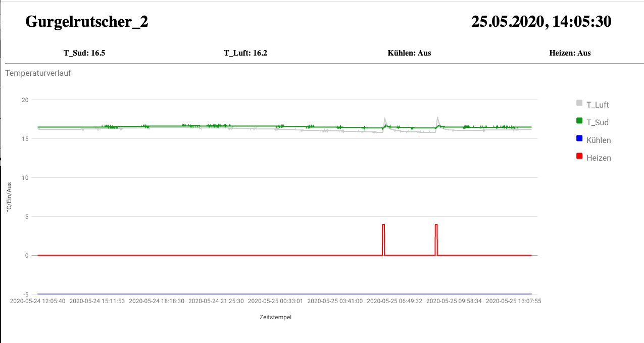Screen dimensions: 644x343
Task: Click the 2020-05-24 12:05:40 axis timestamp
Action: [38, 301]
